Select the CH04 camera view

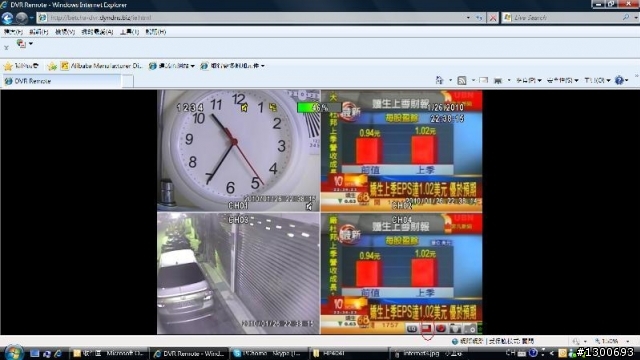(401, 273)
